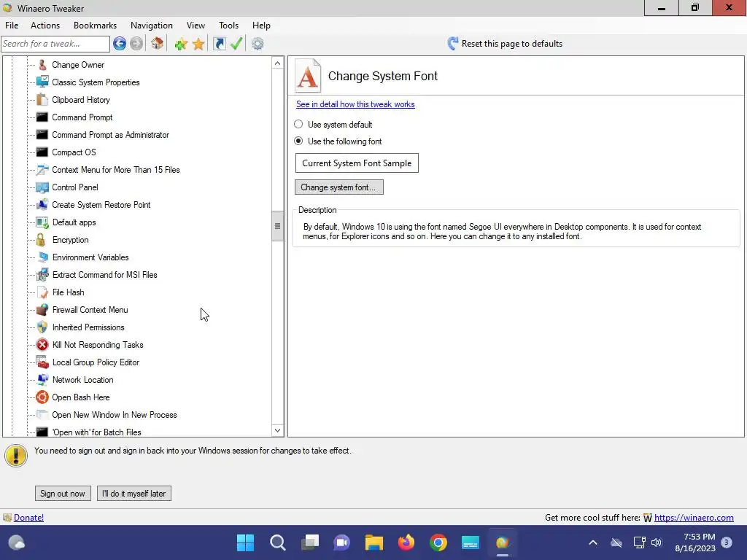Click the Classic System Properties icon
The width and height of the screenshot is (747, 560).
(x=42, y=82)
